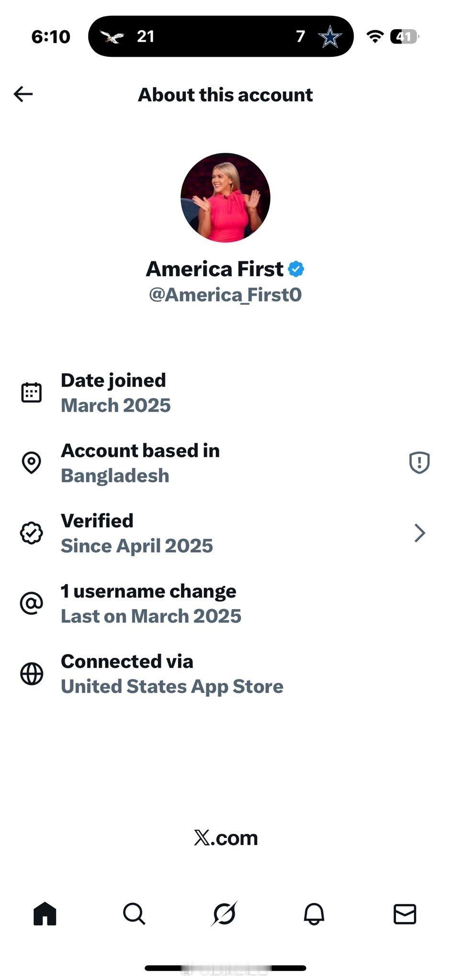451x980 pixels.
Task: Expand the Verified details chevron
Action: (419, 533)
